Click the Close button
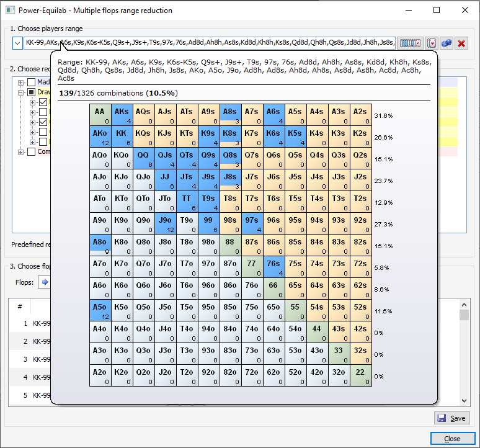The image size is (480, 448). click(453, 439)
